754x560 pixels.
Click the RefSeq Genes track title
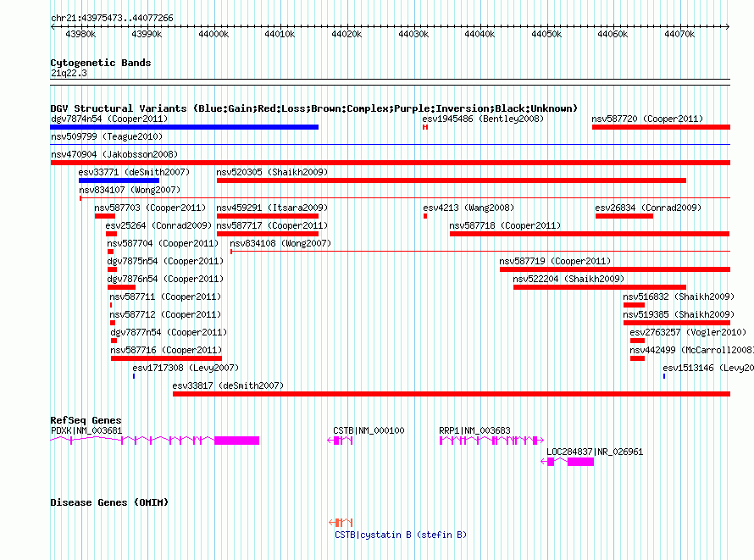pos(86,420)
